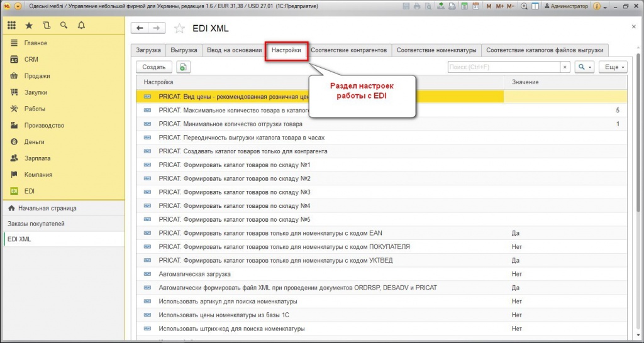
Task: Click the zoom magnifier in title bar
Action: [524, 6]
